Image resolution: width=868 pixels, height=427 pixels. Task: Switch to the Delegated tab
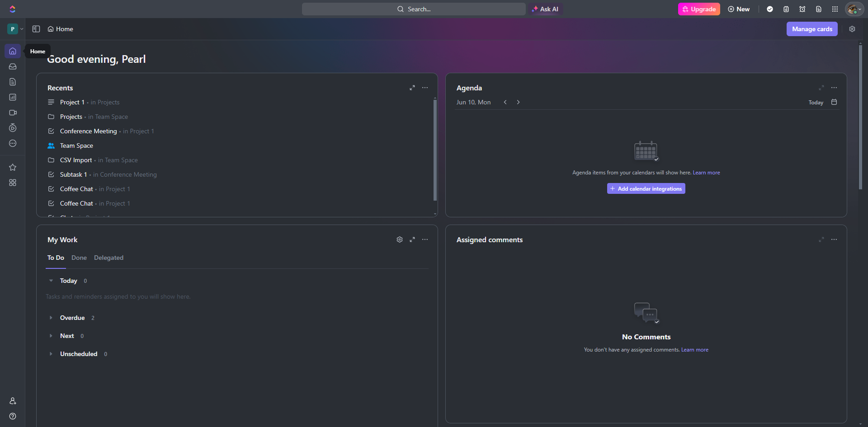[108, 258]
